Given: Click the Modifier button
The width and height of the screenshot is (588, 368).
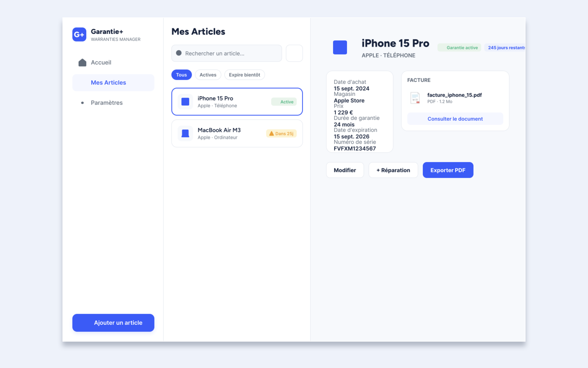Looking at the screenshot, I should [x=345, y=170].
